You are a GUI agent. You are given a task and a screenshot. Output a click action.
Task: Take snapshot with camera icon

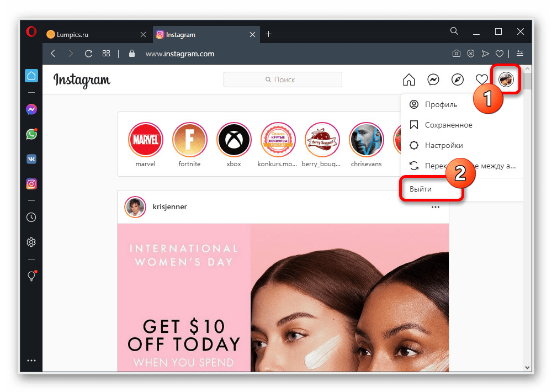click(456, 54)
